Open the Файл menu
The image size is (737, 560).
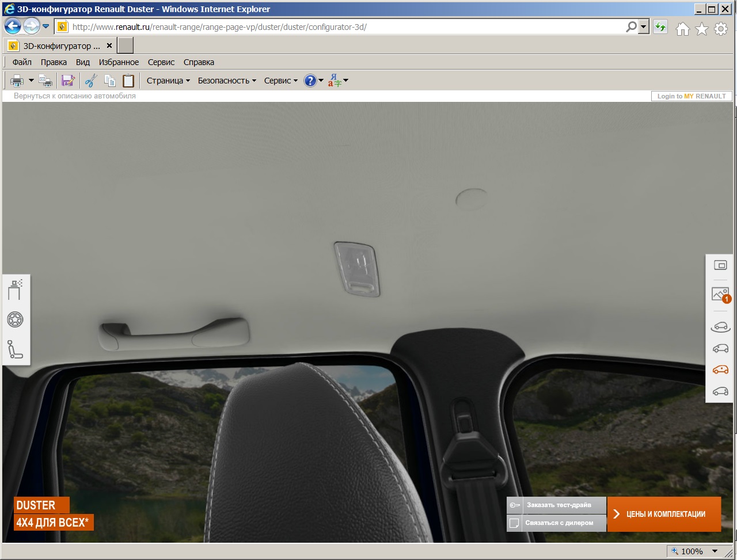click(22, 62)
